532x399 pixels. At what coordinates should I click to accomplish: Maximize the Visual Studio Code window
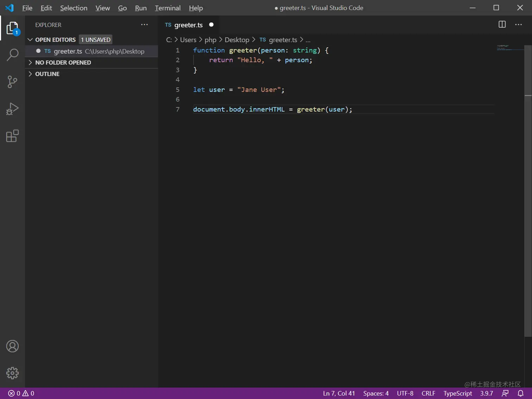496,8
